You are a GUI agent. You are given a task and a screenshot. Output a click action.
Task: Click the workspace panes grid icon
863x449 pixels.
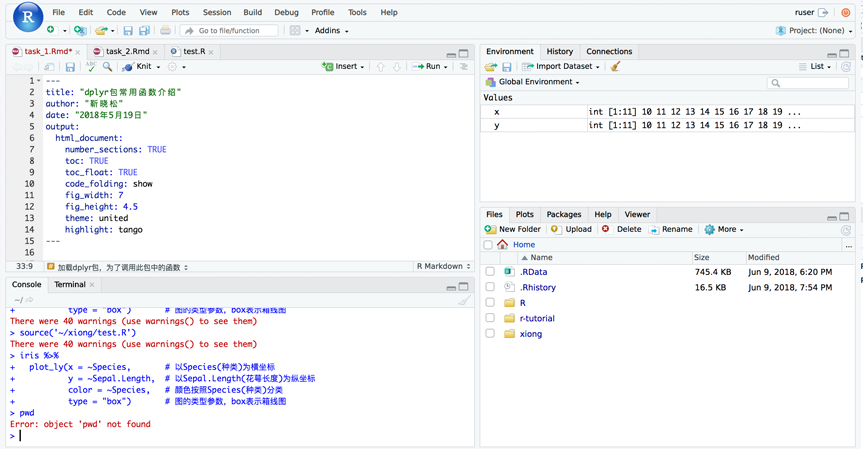coord(295,30)
